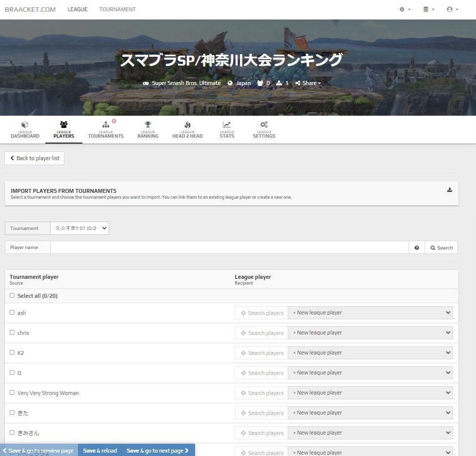Click Search players for ash row

click(261, 313)
